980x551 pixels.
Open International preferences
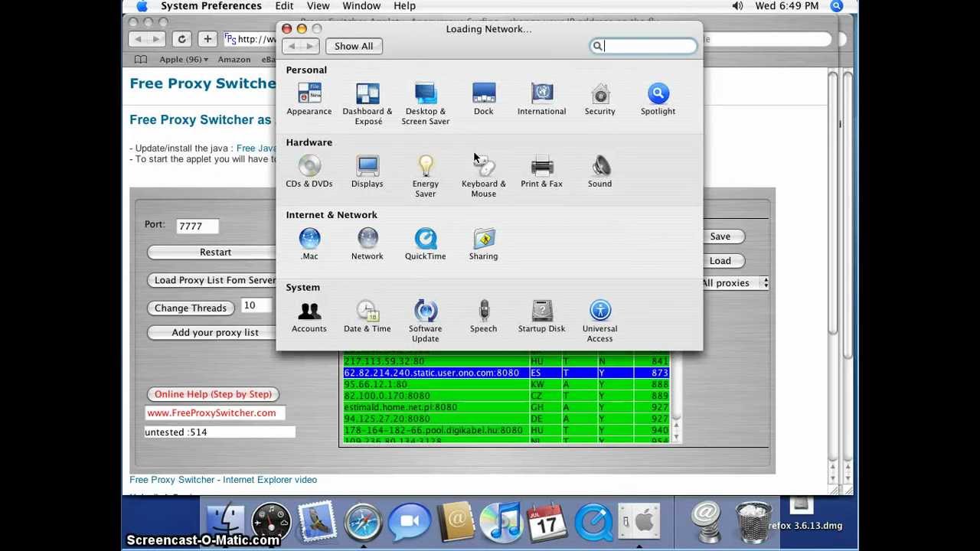click(541, 99)
